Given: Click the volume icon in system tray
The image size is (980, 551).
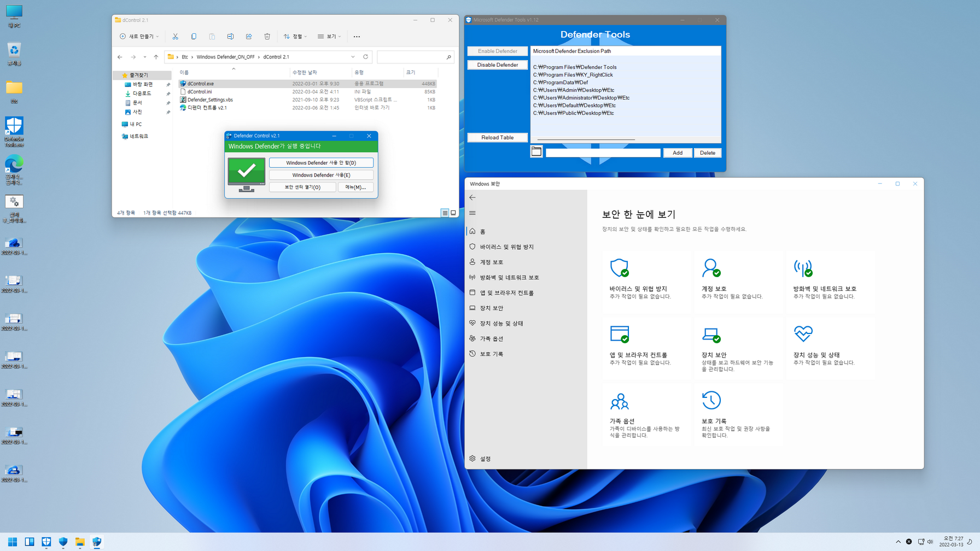Looking at the screenshot, I should point(930,542).
